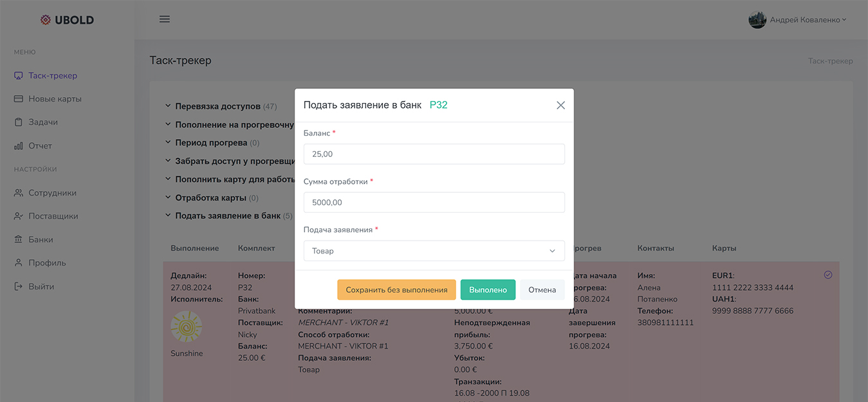Viewport: 868px width, 402px height.
Task: Click the Банки building icon
Action: pyautogui.click(x=19, y=240)
